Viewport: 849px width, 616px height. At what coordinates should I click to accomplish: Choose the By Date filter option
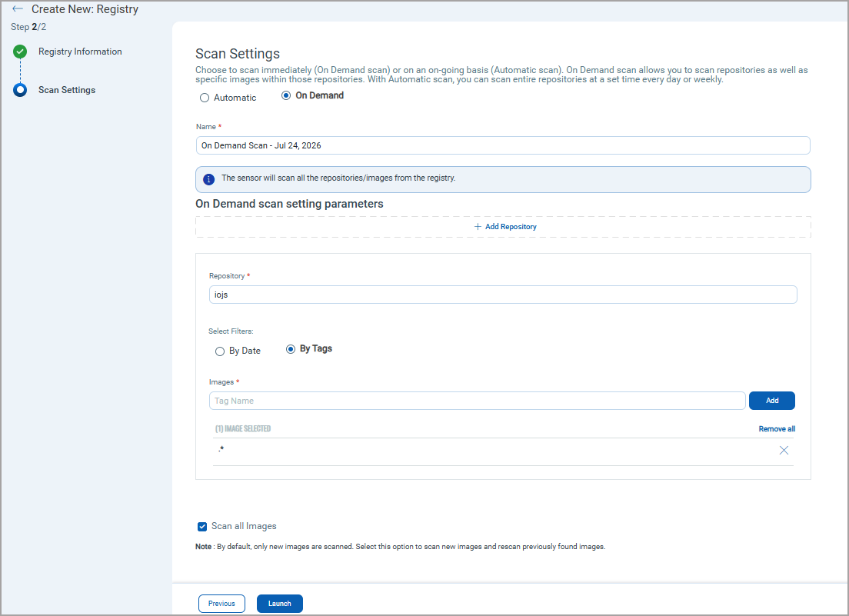point(220,351)
